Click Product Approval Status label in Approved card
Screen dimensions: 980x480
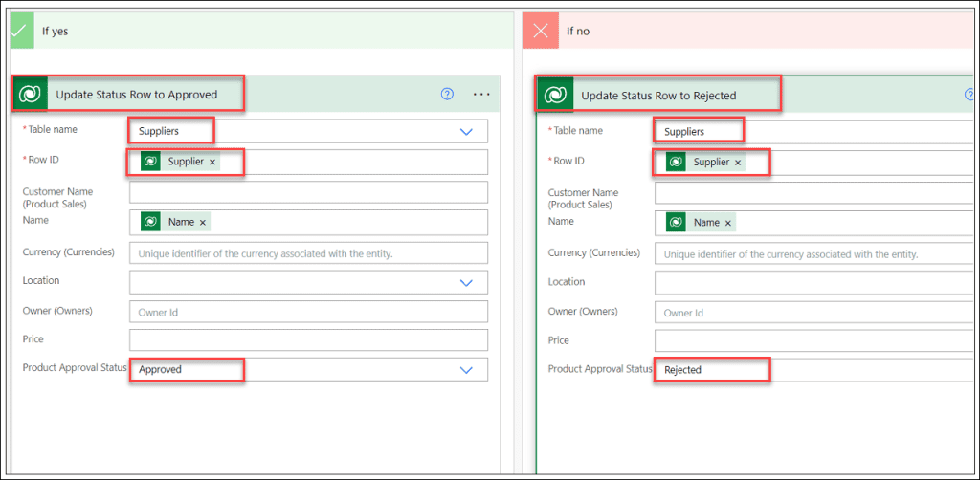coord(75,367)
